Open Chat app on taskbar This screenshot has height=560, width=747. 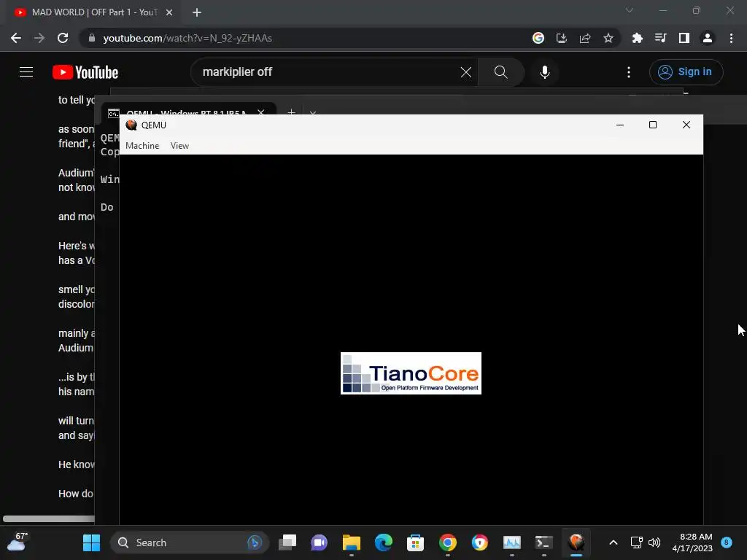click(x=320, y=542)
